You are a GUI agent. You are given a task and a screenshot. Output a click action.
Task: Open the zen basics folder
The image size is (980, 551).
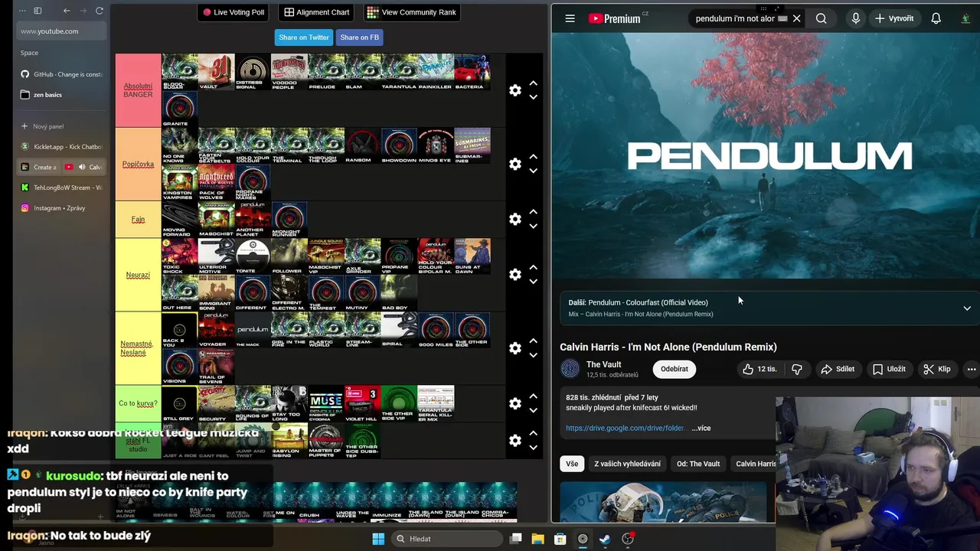61,95
